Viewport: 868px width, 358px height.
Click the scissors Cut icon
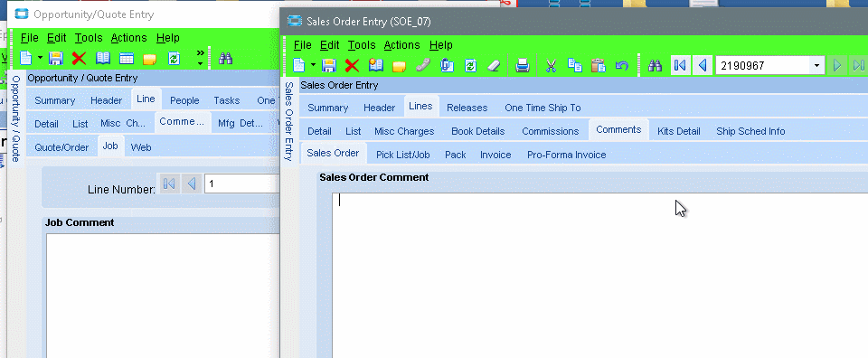551,66
